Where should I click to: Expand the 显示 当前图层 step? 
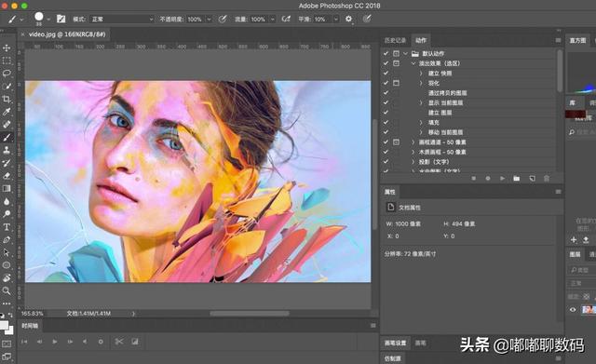tap(421, 102)
